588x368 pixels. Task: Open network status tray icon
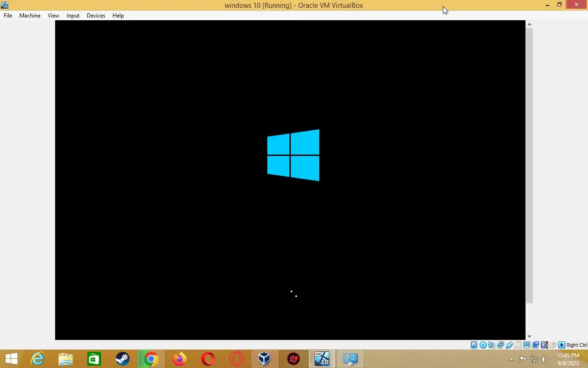[534, 359]
